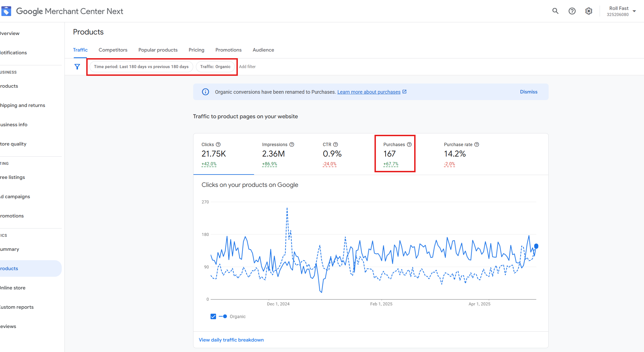Click the help icon next to Purchase rate
The height and width of the screenshot is (352, 644).
click(x=477, y=144)
